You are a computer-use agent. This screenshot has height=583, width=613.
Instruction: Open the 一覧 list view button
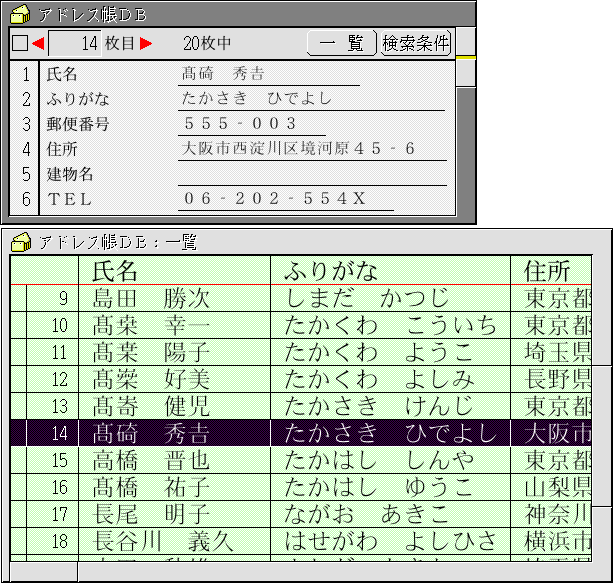pyautogui.click(x=341, y=43)
